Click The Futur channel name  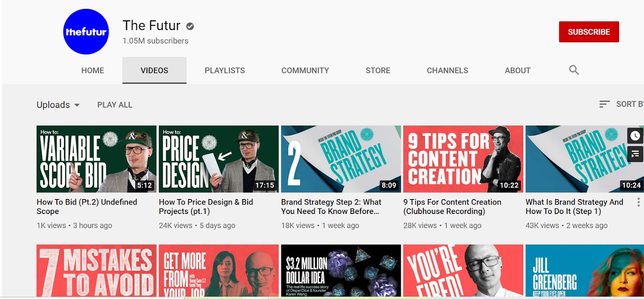pos(152,25)
